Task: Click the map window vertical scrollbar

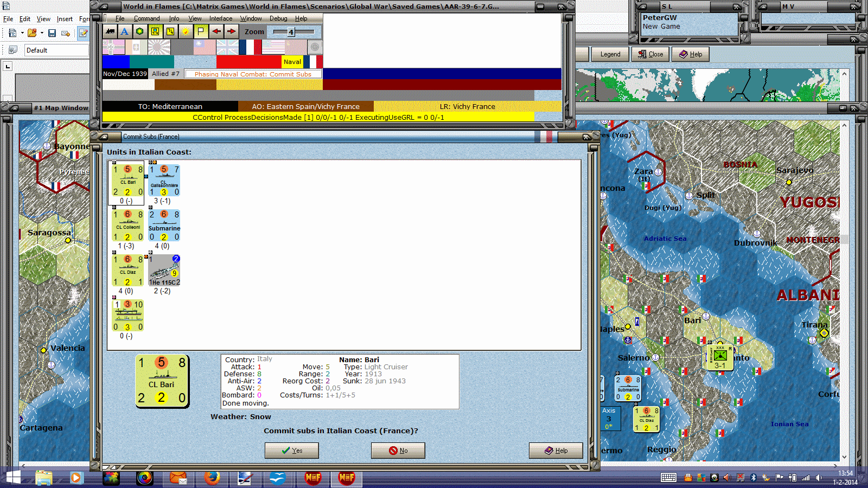Action: [844, 290]
